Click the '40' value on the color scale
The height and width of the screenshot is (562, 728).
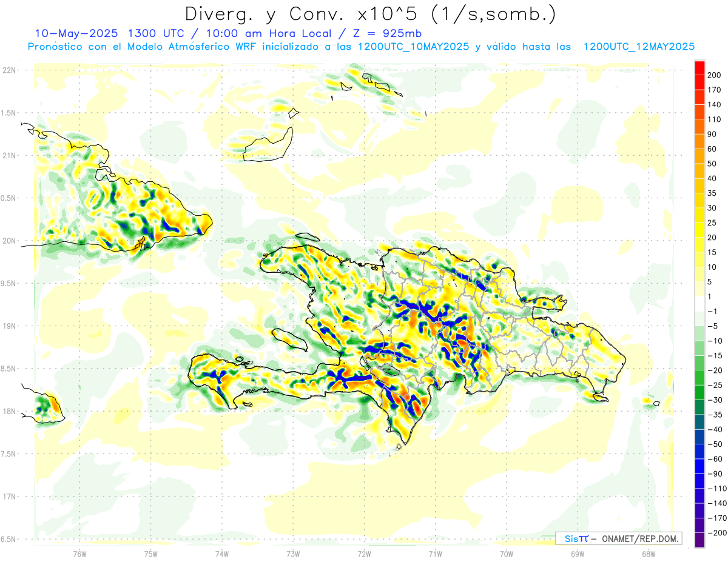[x=712, y=178]
